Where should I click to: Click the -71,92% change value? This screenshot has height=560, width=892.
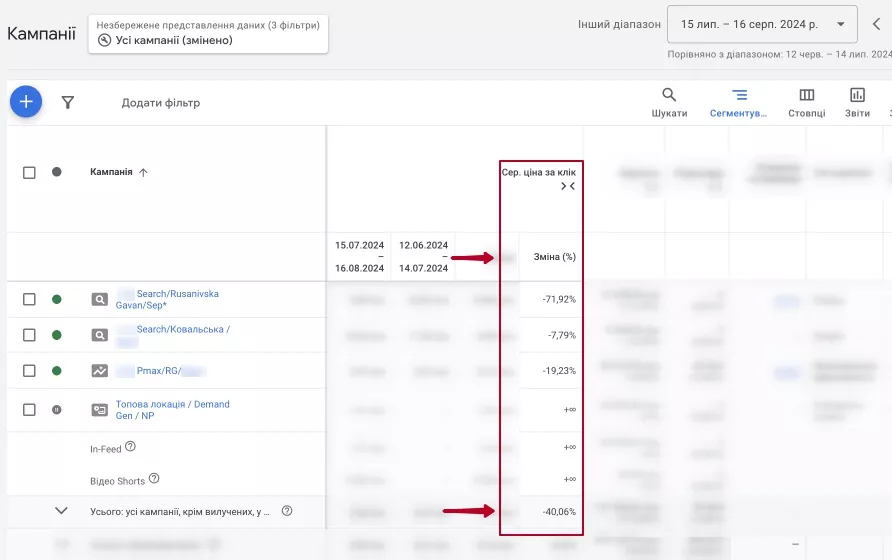click(559, 299)
